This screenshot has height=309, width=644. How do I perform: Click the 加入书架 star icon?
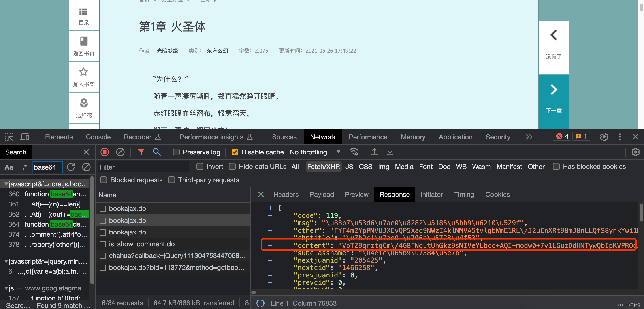[83, 72]
